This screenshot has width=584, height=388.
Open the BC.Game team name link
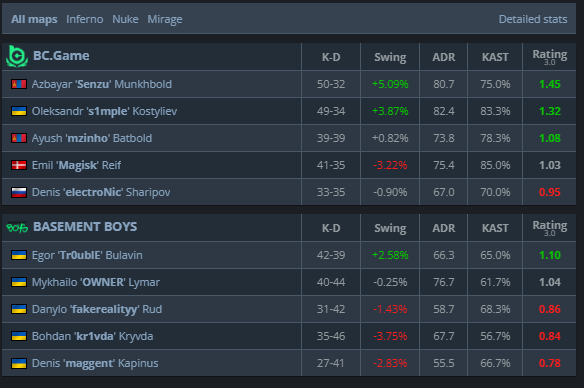61,56
